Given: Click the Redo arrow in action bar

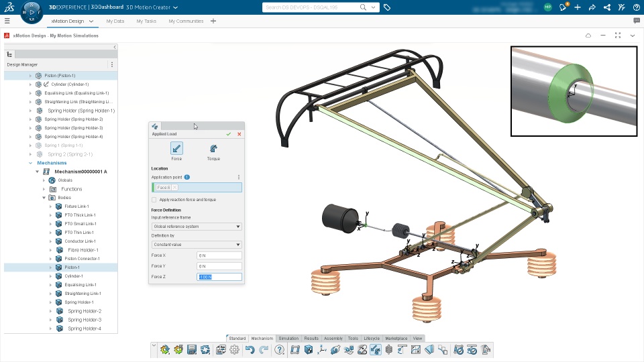Looking at the screenshot, I should 264,350.
